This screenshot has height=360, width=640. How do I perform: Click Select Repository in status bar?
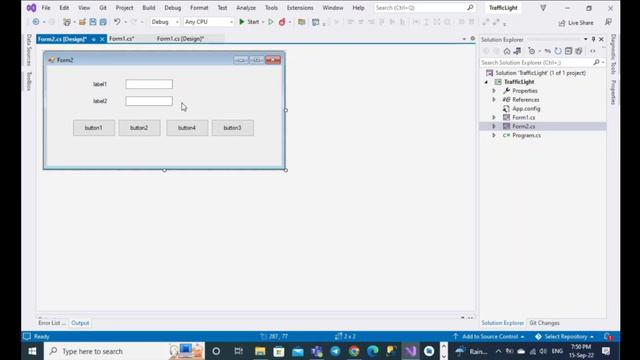pos(564,336)
